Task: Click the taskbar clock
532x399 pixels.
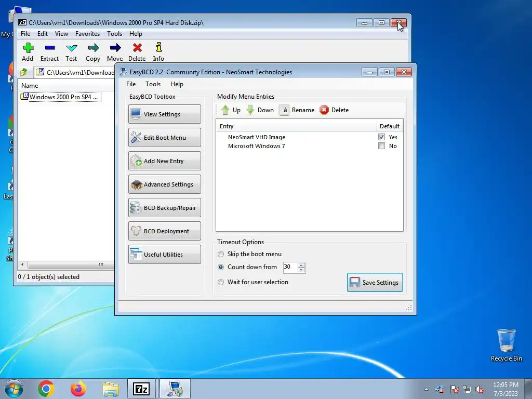Action: pyautogui.click(x=506, y=389)
